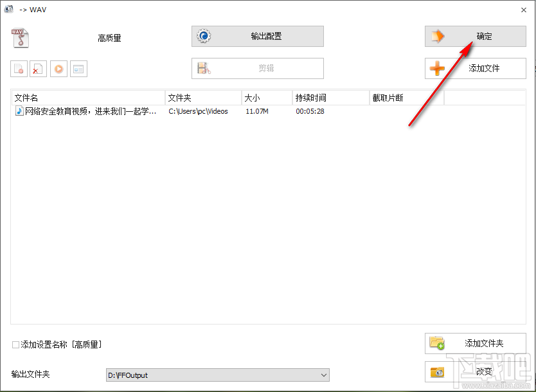Click the folder icon on 改变 button

pyautogui.click(x=437, y=371)
